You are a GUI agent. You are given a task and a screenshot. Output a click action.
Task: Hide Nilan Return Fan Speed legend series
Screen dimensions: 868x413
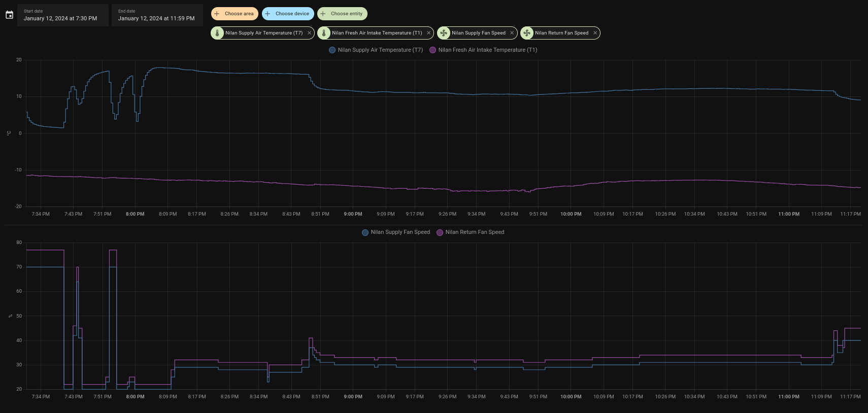click(471, 232)
